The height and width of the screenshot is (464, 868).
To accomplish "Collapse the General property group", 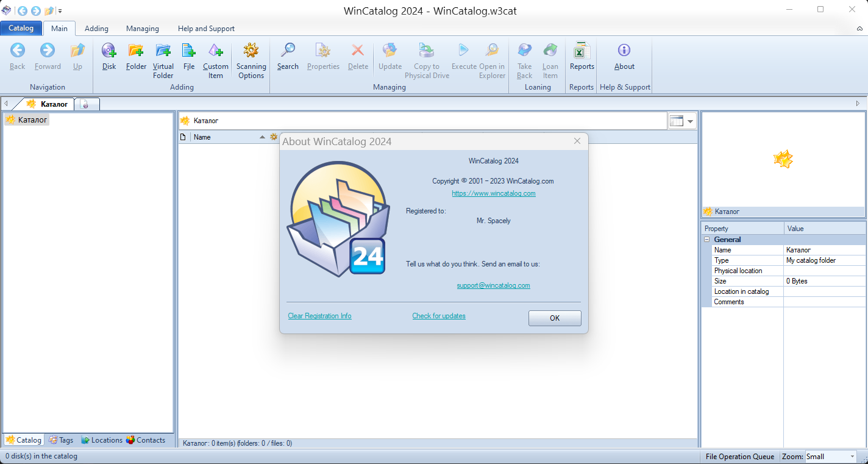I will 707,240.
